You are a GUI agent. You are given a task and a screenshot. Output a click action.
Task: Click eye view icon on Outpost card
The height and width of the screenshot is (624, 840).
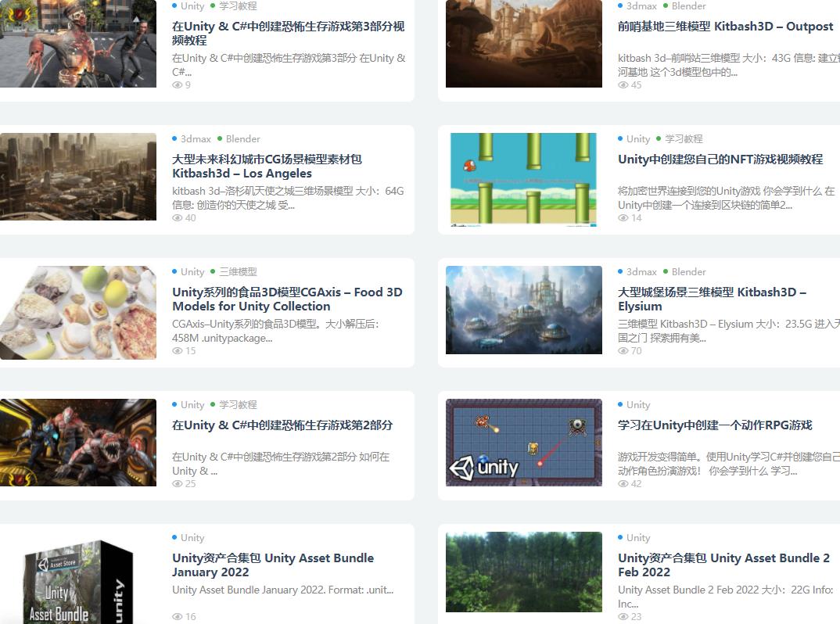623,84
